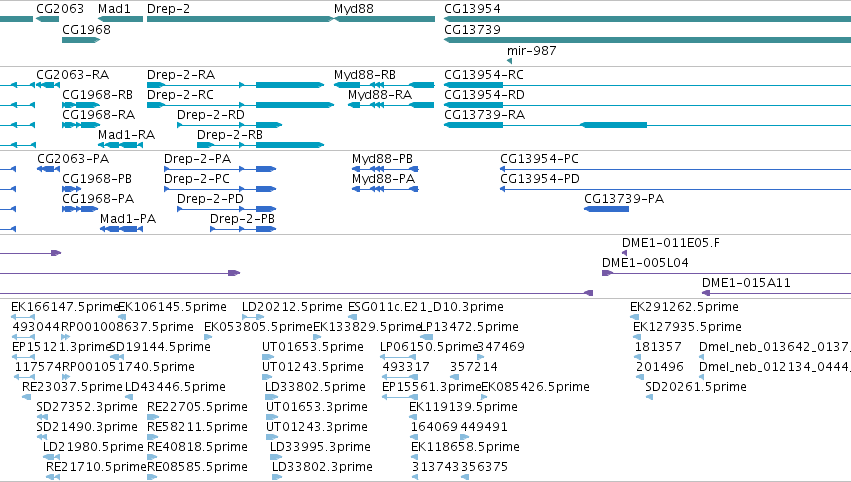Select EST SD27352.3prime

[87, 407]
